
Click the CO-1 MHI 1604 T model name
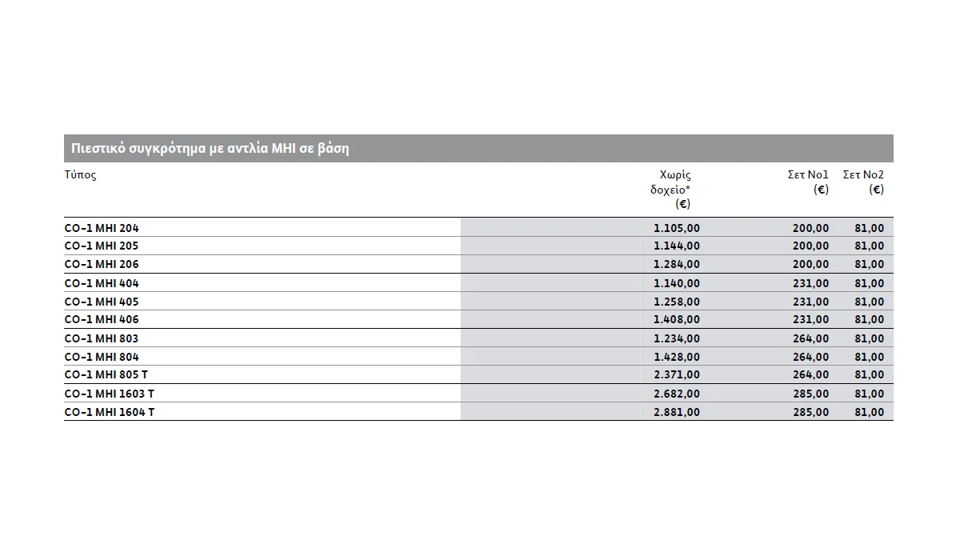[x=110, y=412]
